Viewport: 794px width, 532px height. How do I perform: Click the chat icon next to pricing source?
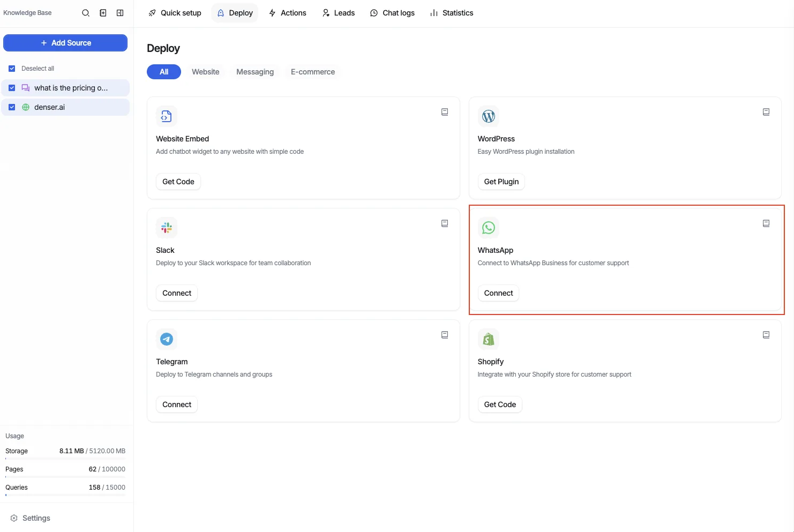pyautogui.click(x=26, y=88)
